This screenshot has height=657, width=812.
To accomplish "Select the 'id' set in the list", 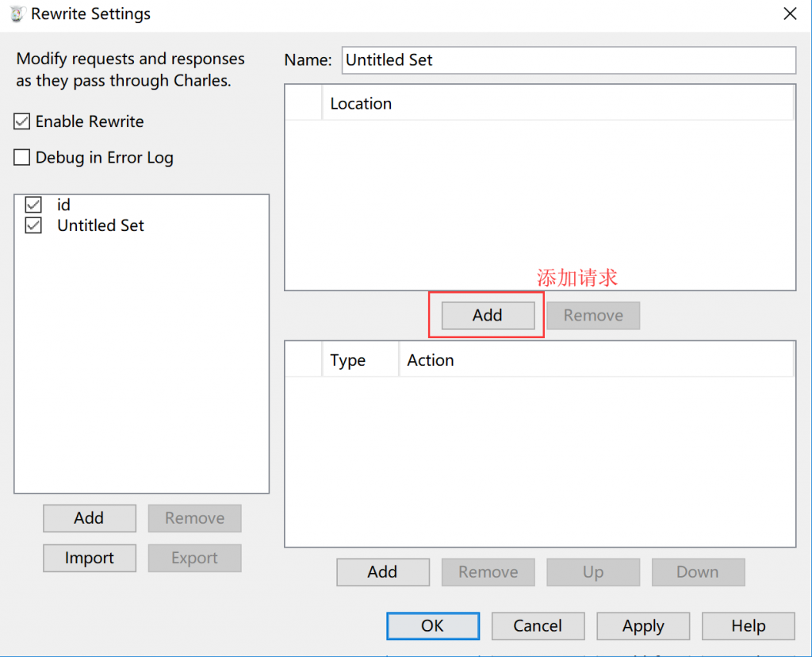I will point(63,205).
